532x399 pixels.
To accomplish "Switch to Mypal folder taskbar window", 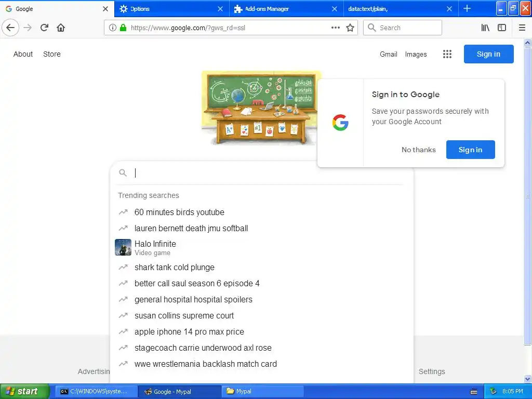I will tap(262, 391).
